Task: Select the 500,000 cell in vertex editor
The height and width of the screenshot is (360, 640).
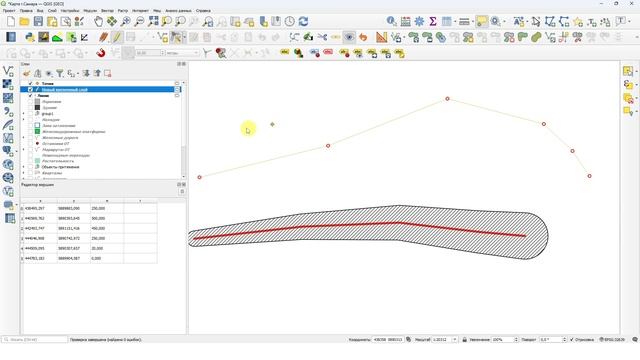Action: pos(107,218)
